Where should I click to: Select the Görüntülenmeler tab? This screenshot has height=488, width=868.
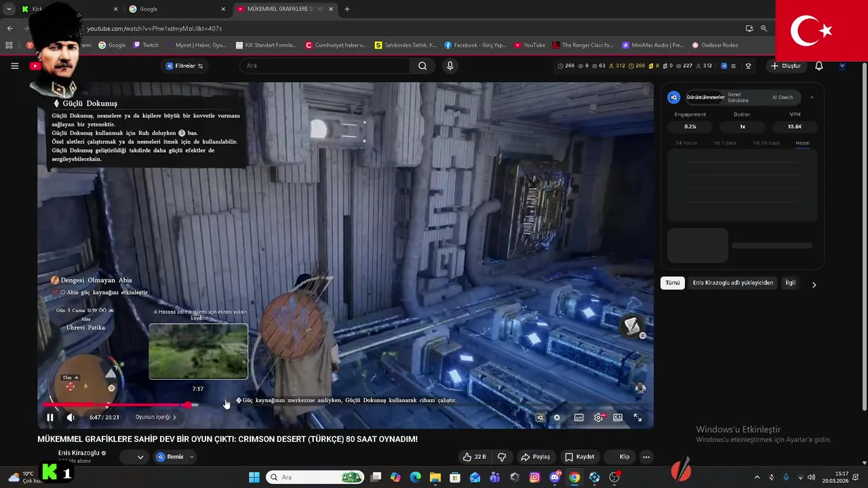click(x=705, y=97)
